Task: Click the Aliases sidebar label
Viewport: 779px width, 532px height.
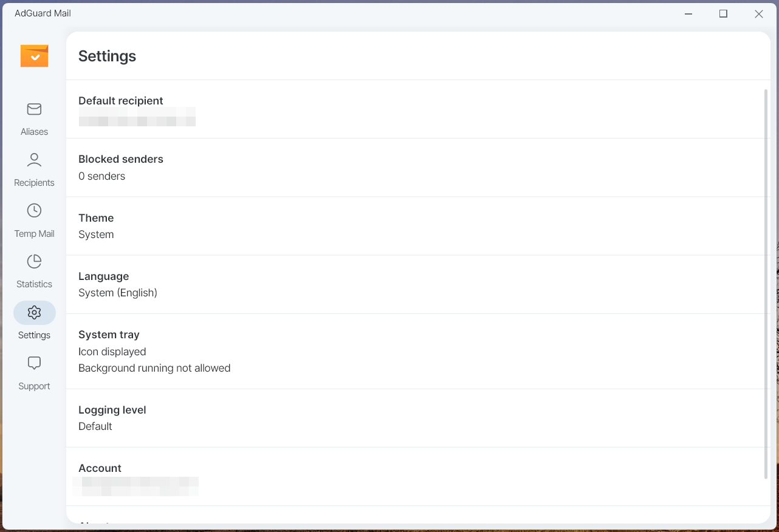Action: pos(34,132)
